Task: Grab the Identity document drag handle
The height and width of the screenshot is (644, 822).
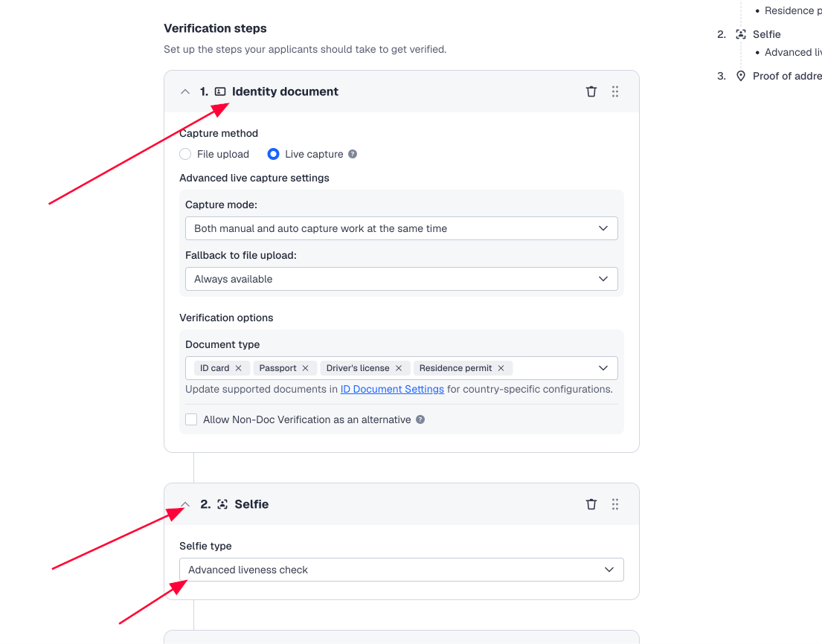Action: pos(615,91)
